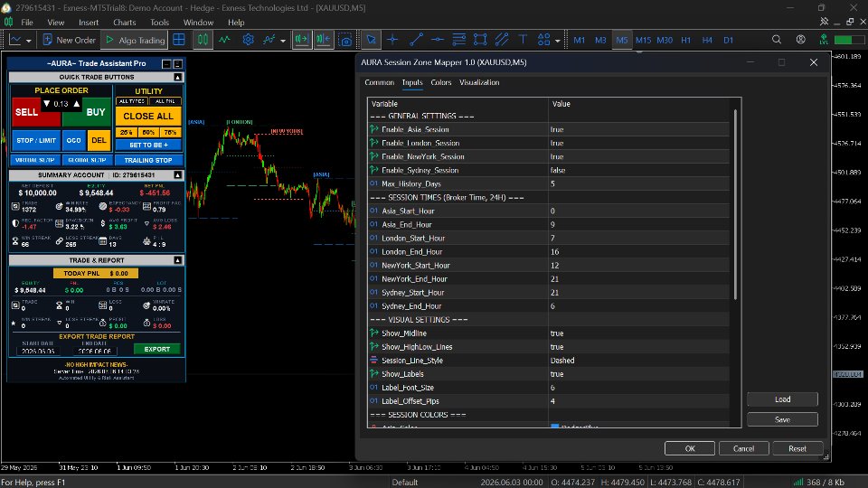
Task: Click the OK button in dialog
Action: coord(690,449)
